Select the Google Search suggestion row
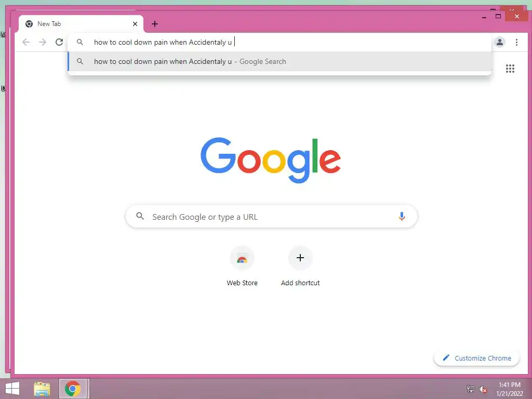The height and width of the screenshot is (399, 532). [x=279, y=61]
